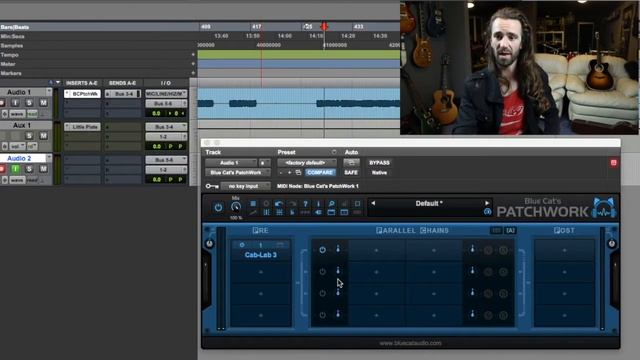Select the Markers ruler label
The height and width of the screenshot is (360, 640).
tap(11, 73)
